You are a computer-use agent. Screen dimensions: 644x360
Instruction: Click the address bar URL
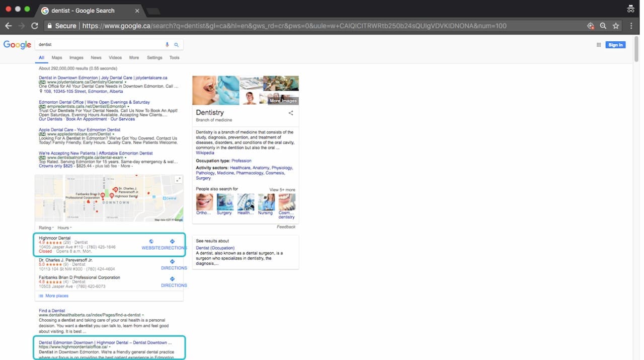(294, 26)
